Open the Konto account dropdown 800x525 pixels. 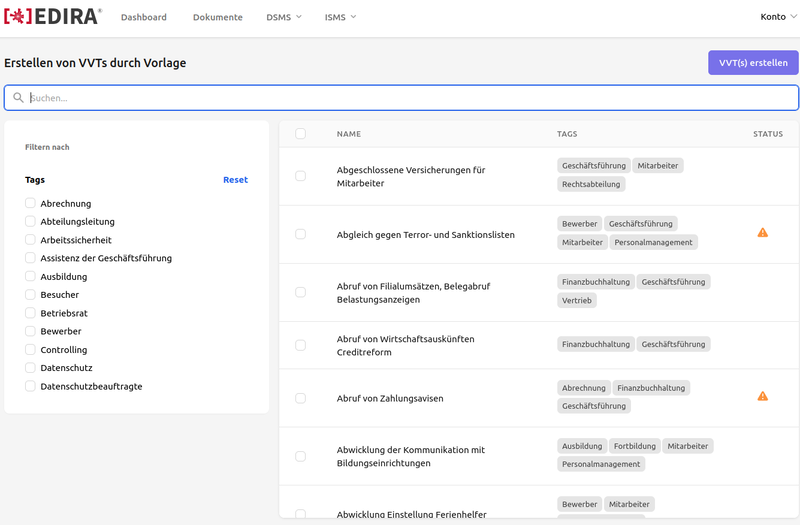click(x=778, y=17)
